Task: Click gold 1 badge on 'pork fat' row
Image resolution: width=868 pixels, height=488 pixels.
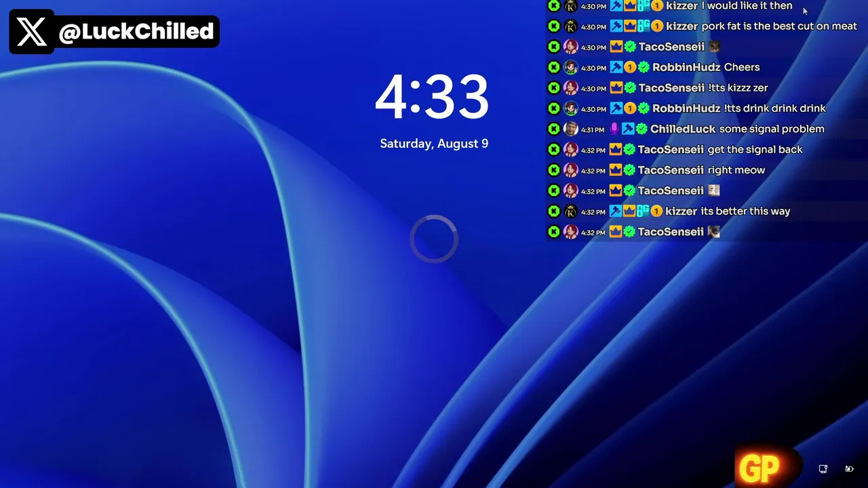Action: pyautogui.click(x=656, y=26)
